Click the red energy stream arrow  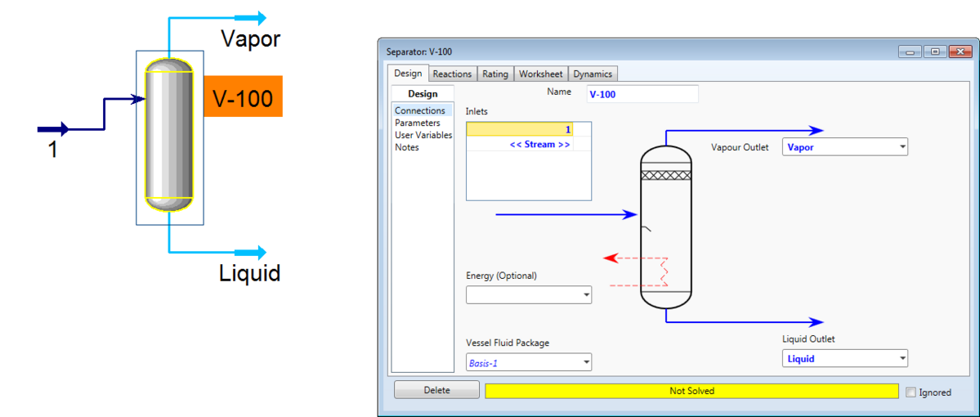[x=610, y=258]
